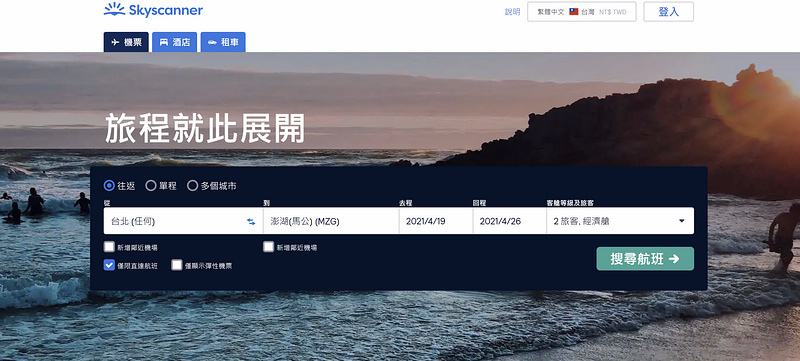
Task: Click the 搜尋航班 search flights button
Action: pos(645,259)
